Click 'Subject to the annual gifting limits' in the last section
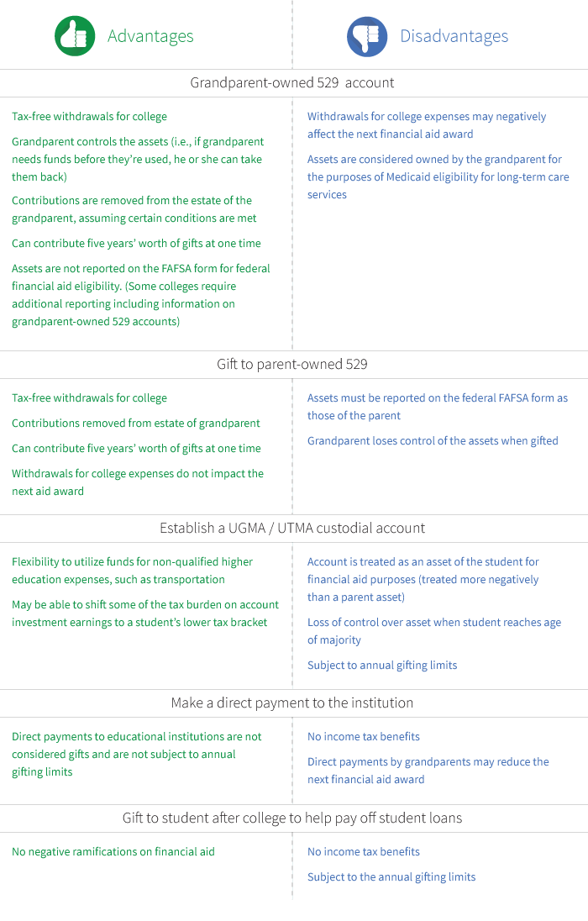The image size is (588, 921). [x=391, y=876]
